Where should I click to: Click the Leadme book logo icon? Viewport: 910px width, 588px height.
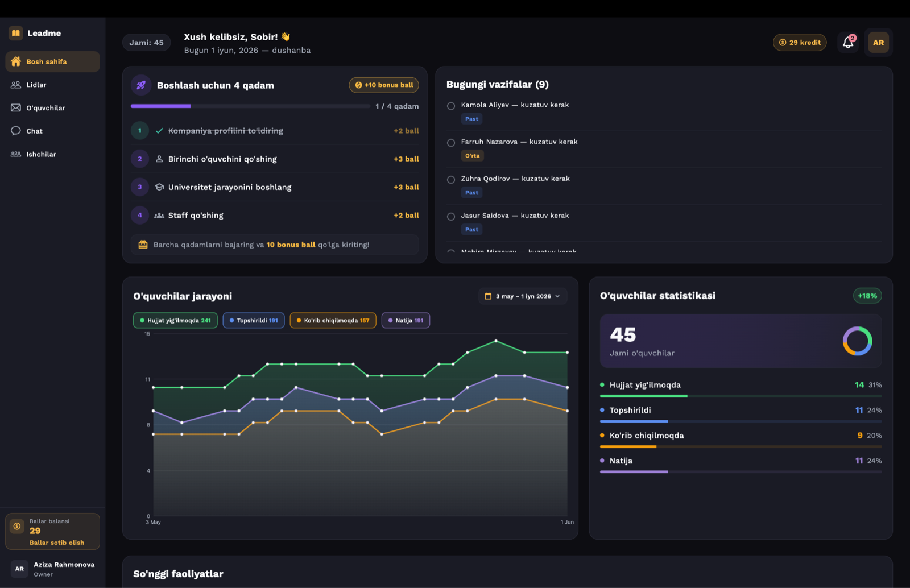click(16, 33)
